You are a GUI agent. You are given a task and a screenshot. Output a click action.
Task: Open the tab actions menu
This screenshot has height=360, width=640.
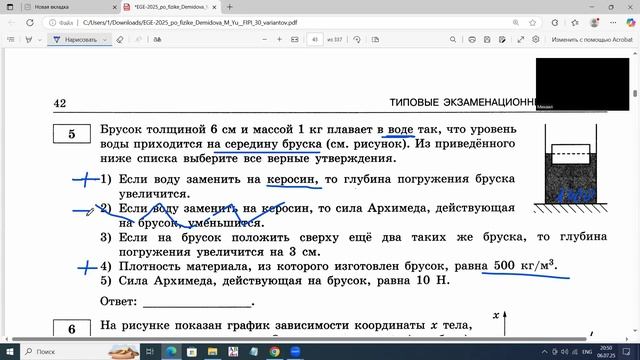(x=10, y=7)
